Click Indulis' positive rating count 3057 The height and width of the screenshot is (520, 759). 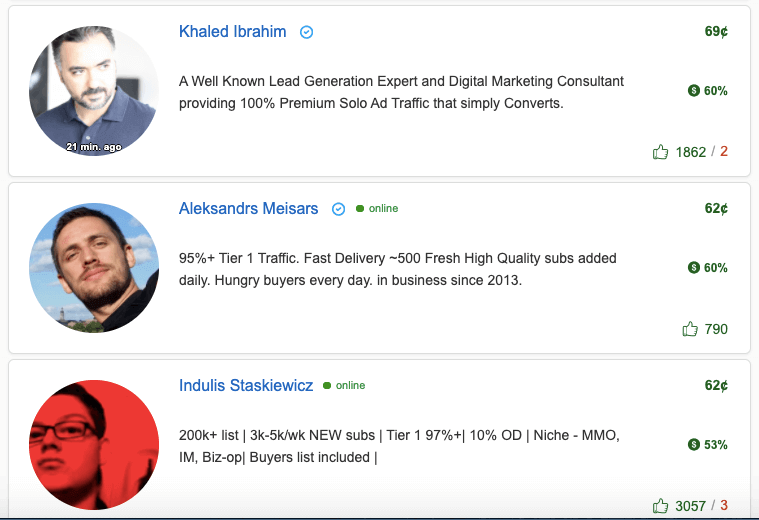click(690, 506)
